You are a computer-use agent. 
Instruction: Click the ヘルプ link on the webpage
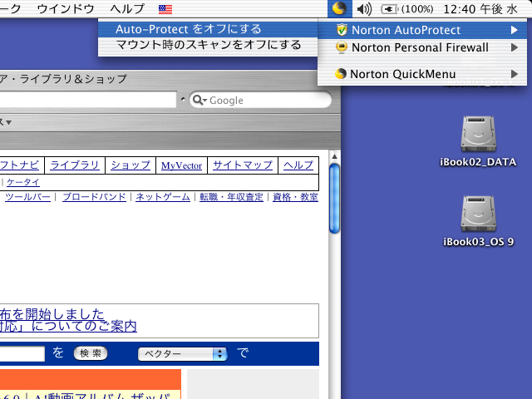tap(298, 165)
